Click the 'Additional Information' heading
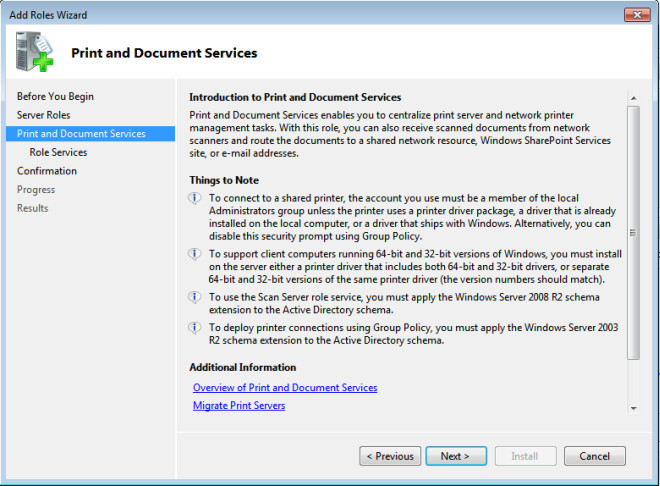This screenshot has width=660, height=486. pos(242,367)
